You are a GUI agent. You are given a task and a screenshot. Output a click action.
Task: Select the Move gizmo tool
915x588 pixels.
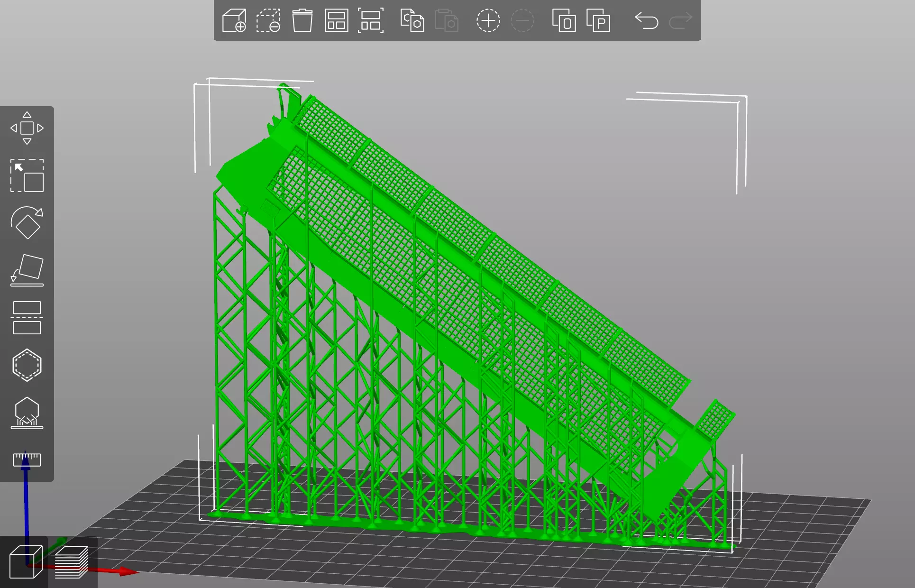27,128
